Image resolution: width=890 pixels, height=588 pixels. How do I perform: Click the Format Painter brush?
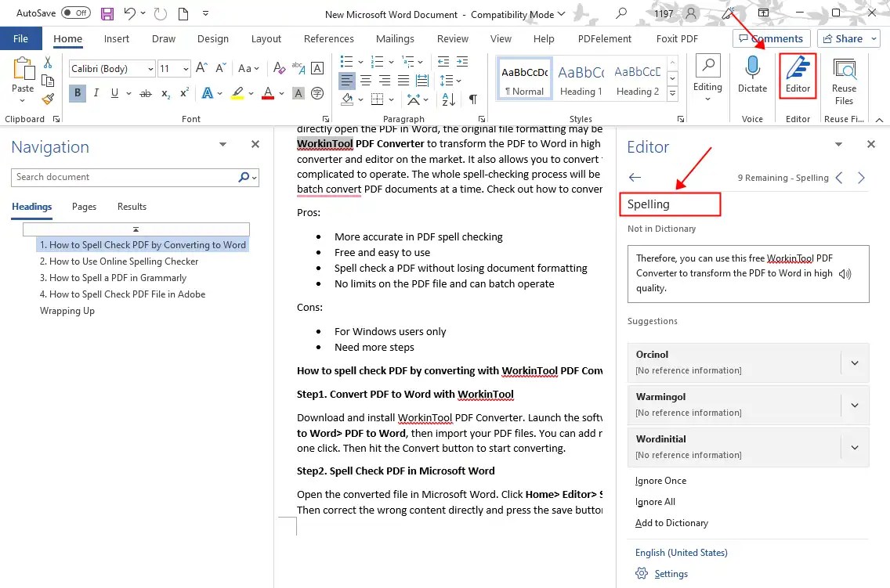point(47,99)
